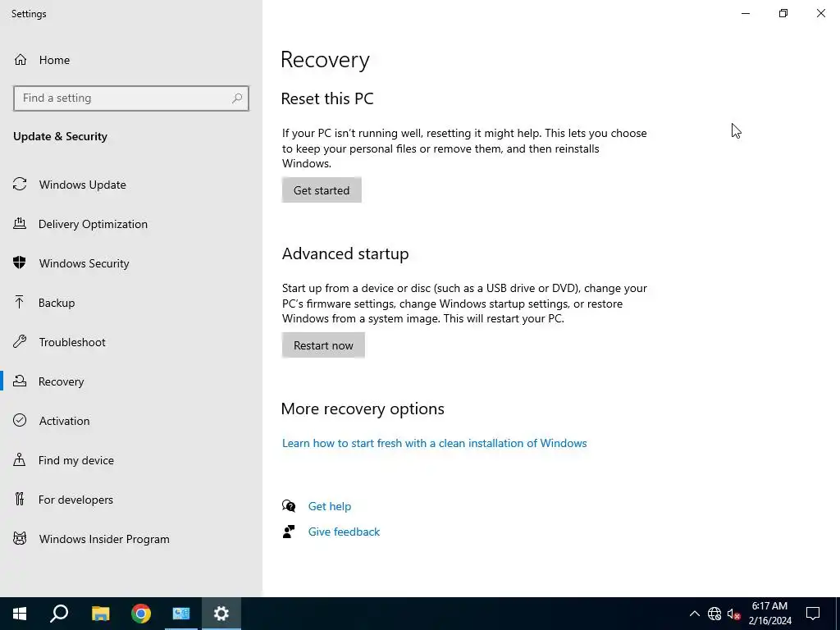Image resolution: width=840 pixels, height=630 pixels.
Task: Click the Backup up-arrow icon
Action: (20, 302)
